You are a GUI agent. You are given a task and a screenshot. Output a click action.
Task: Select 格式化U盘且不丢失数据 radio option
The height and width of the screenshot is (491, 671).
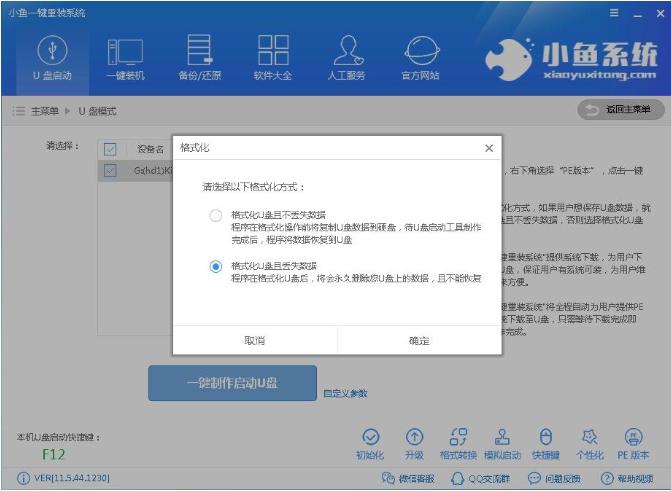[216, 215]
